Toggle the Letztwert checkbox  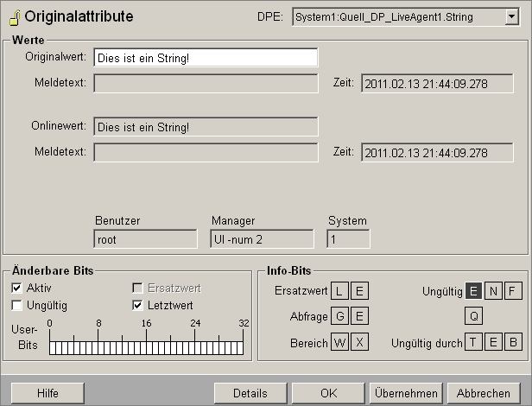[x=137, y=305]
